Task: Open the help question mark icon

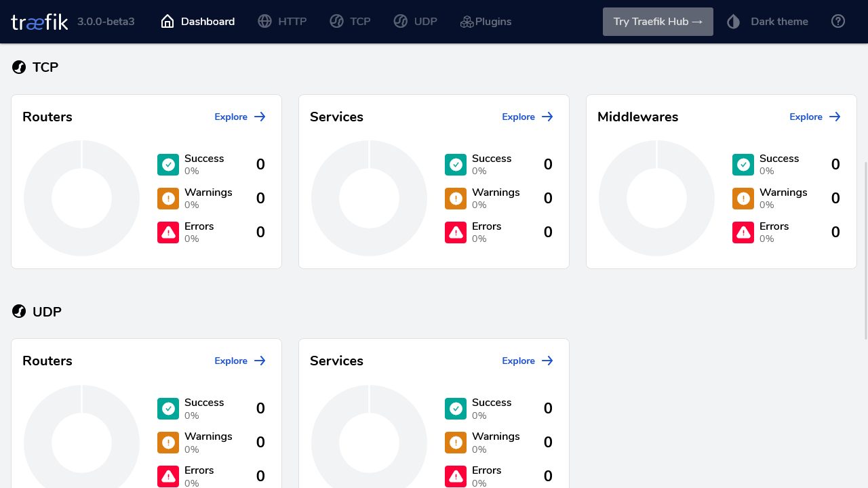Action: click(838, 22)
